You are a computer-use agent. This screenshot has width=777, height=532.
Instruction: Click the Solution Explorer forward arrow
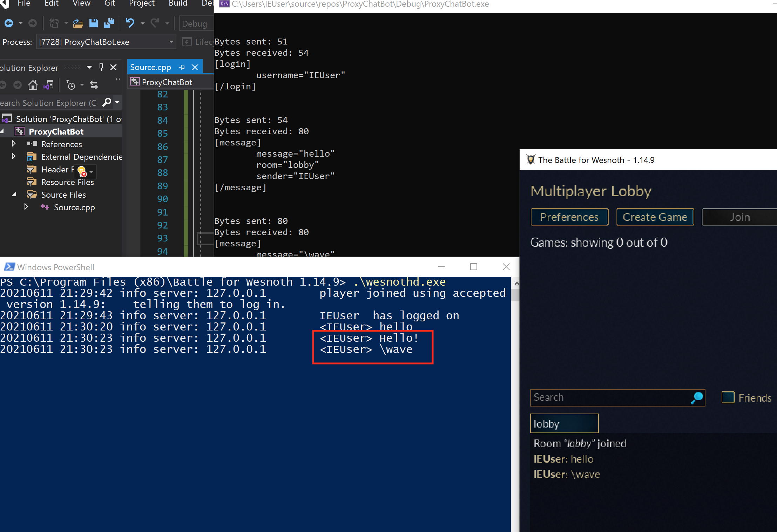18,85
